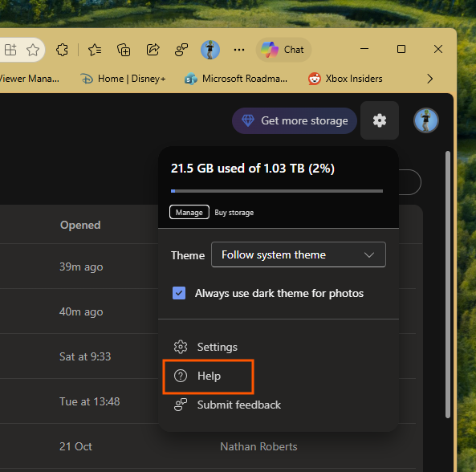Open the browser Extensions puzzle icon
This screenshot has height=472, width=476.
(x=63, y=50)
